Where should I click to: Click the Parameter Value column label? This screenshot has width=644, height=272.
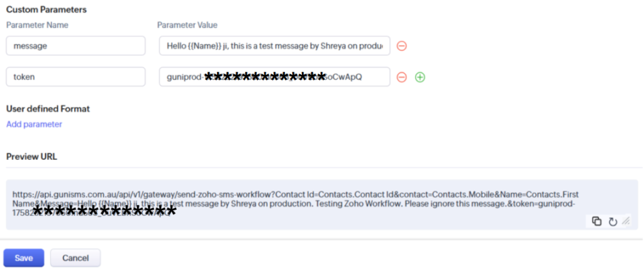[x=187, y=25]
